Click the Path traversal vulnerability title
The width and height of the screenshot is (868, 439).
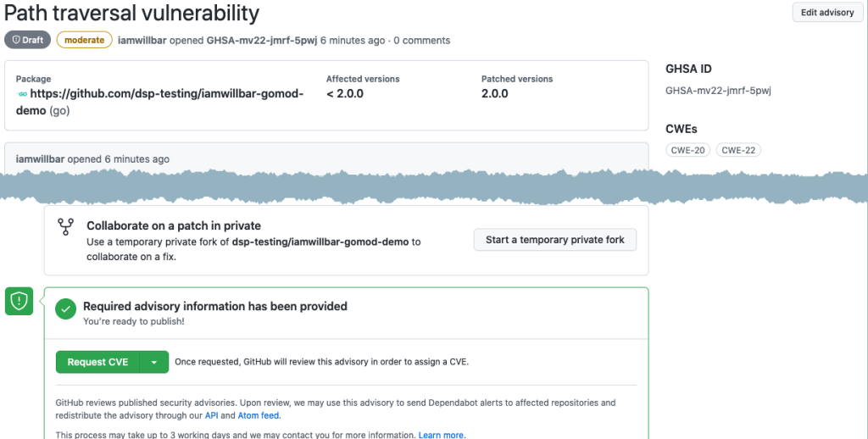(x=132, y=13)
